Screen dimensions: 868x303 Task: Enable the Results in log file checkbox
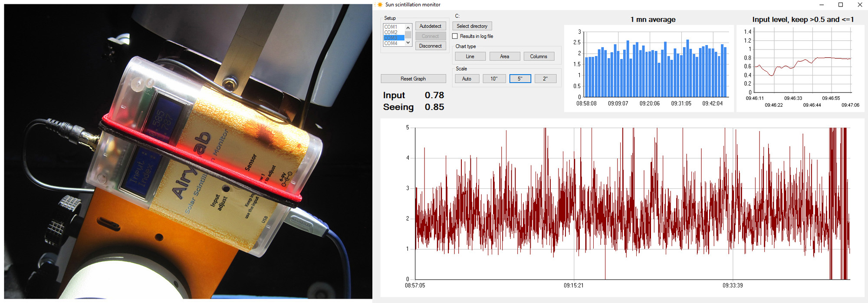(455, 36)
